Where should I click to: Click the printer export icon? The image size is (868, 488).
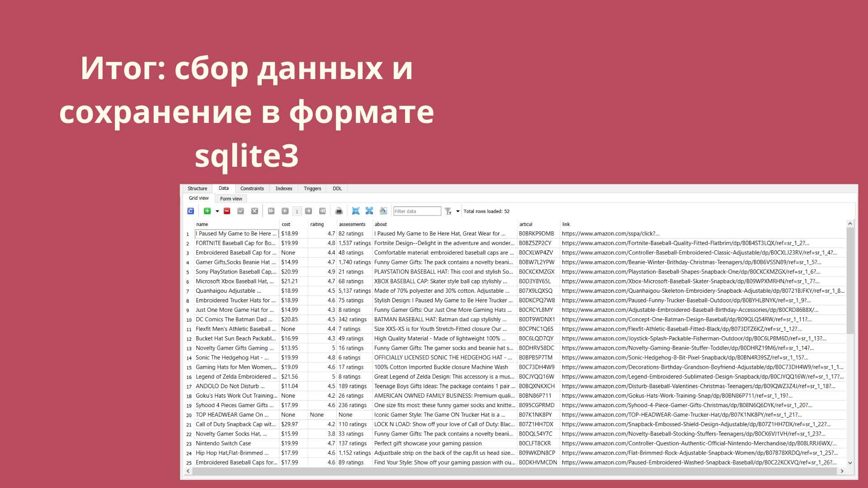[x=339, y=211]
